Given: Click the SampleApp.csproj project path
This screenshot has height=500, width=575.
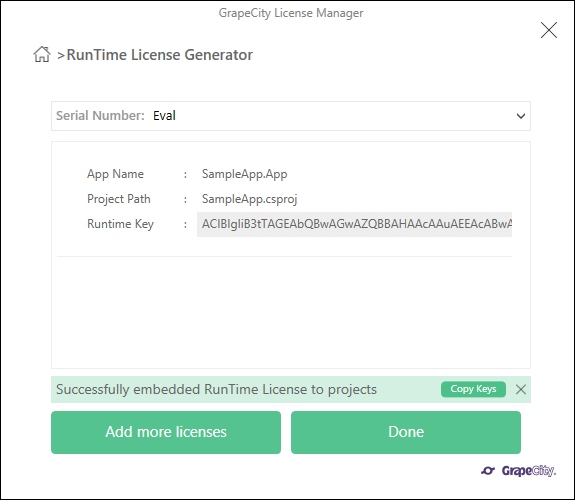Looking at the screenshot, I should pyautogui.click(x=249, y=199).
